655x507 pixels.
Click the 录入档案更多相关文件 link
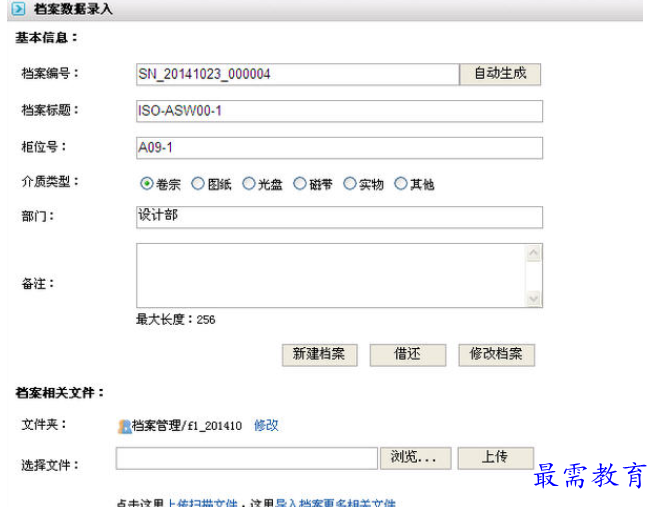coord(335,503)
